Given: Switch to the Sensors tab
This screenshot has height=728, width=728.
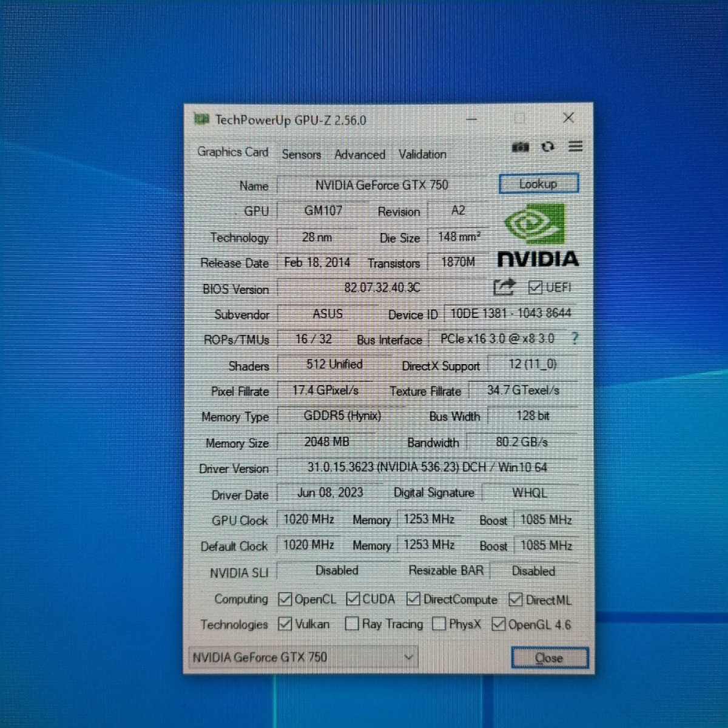Looking at the screenshot, I should tap(301, 154).
